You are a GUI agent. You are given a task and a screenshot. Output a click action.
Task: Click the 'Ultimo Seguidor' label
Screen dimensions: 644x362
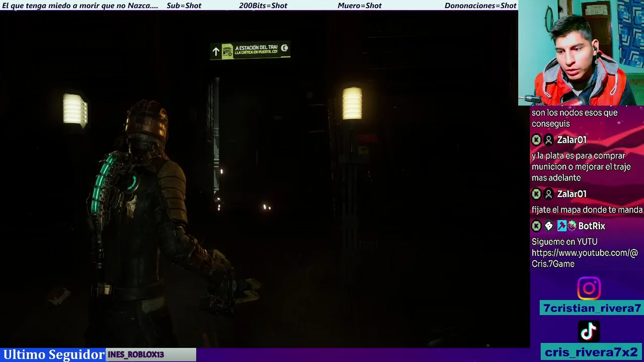(53, 354)
